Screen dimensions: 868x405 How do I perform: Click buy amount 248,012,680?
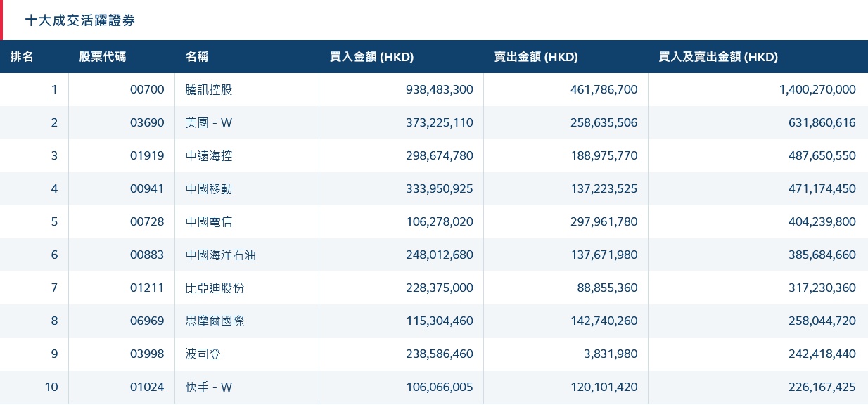point(440,255)
